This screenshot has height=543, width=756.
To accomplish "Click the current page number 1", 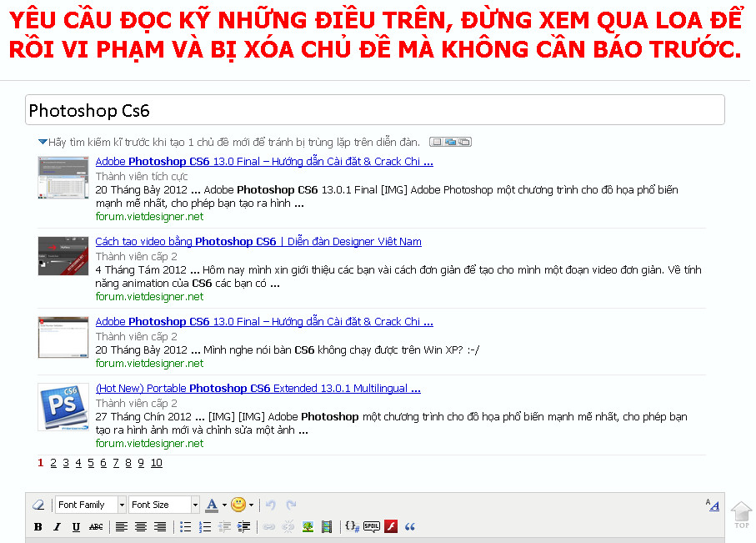I will pos(41,463).
